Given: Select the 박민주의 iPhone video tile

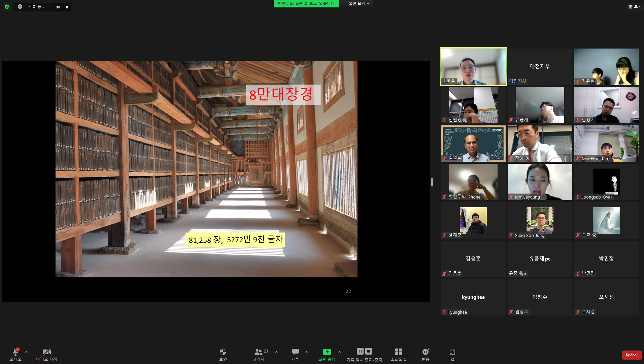Looking at the screenshot, I should (473, 182).
